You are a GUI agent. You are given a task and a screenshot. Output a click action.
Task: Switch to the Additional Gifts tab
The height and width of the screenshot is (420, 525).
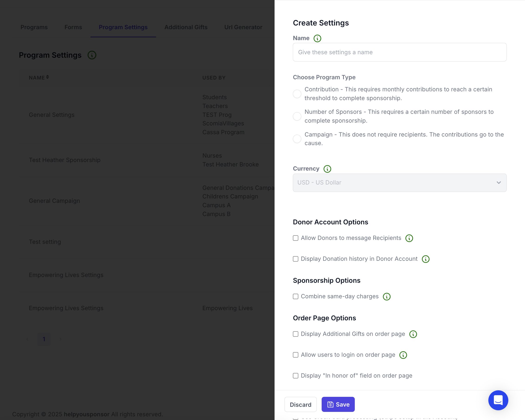186,27
